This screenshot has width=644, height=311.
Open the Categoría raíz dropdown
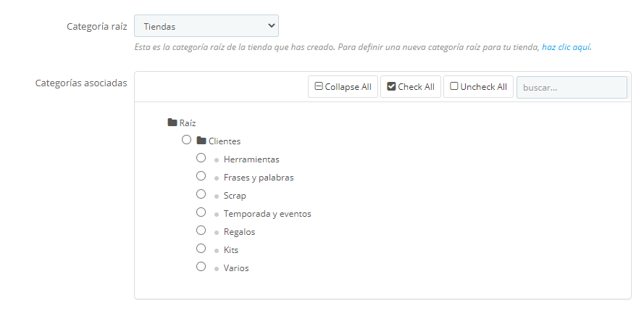(x=206, y=26)
